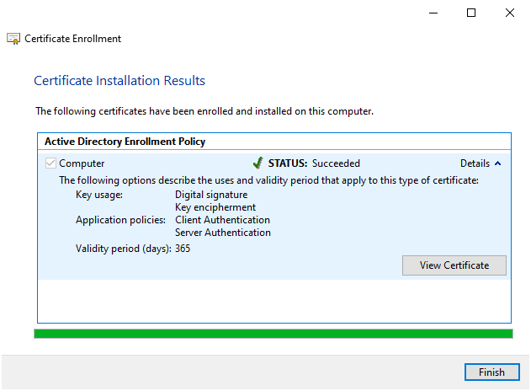
Task: Click the STATUS: Succeeded text
Action: [314, 164]
